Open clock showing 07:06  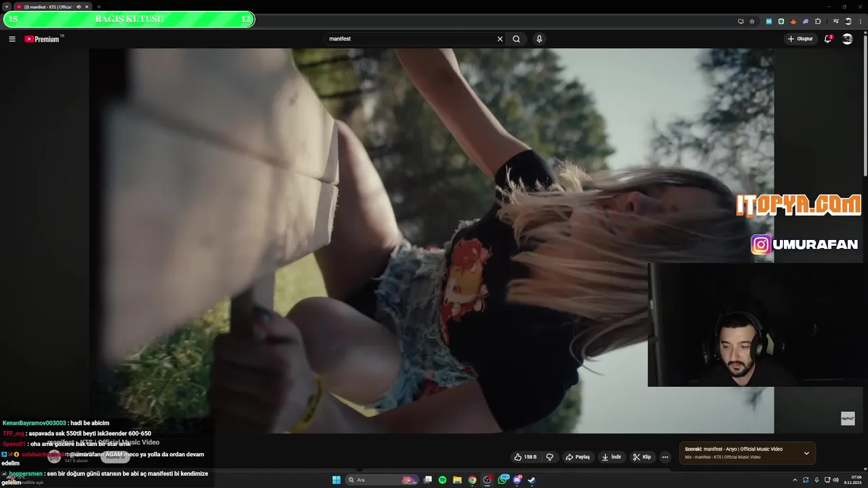coord(852,480)
